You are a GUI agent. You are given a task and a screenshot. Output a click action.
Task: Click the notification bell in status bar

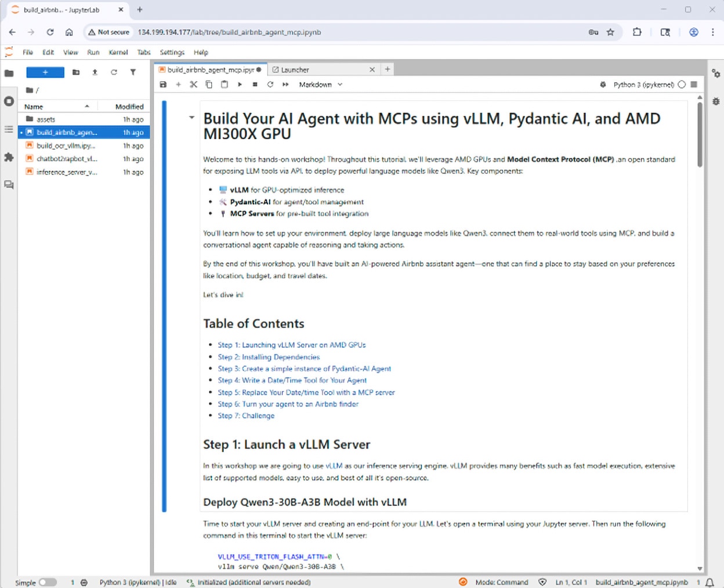pyautogui.click(x=709, y=582)
